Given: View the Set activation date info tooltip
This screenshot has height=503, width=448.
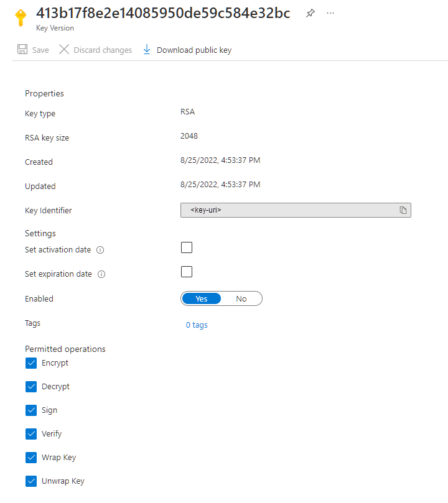Looking at the screenshot, I should pos(101,249).
